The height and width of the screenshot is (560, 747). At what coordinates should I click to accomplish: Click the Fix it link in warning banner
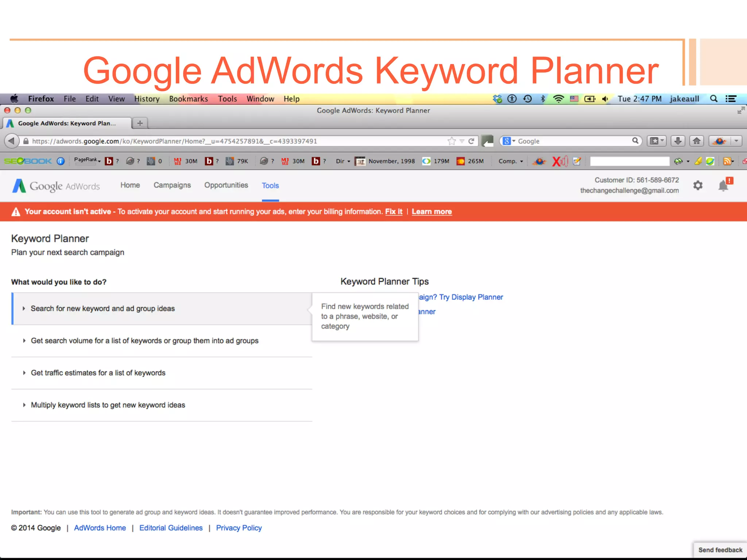(394, 212)
